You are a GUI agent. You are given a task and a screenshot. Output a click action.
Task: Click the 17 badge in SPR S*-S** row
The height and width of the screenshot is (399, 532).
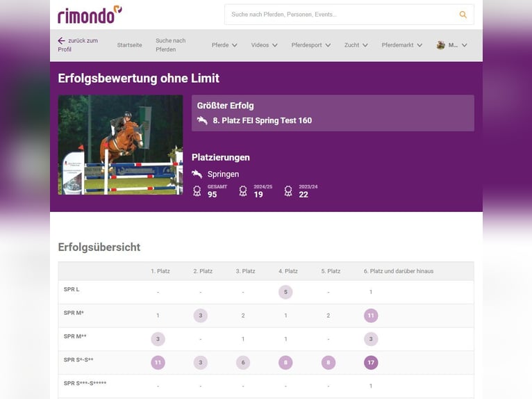coord(371,362)
